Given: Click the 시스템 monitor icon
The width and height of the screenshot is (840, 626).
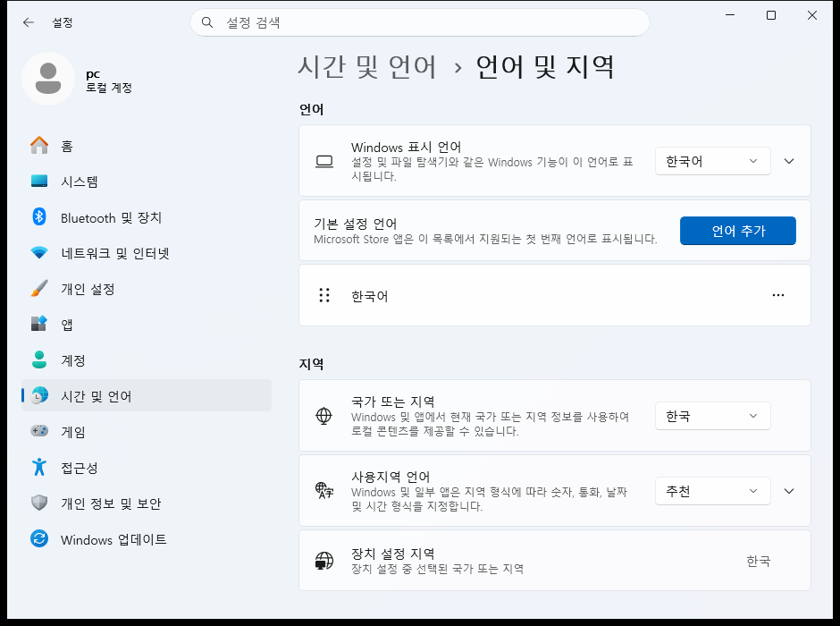Looking at the screenshot, I should tap(39, 182).
